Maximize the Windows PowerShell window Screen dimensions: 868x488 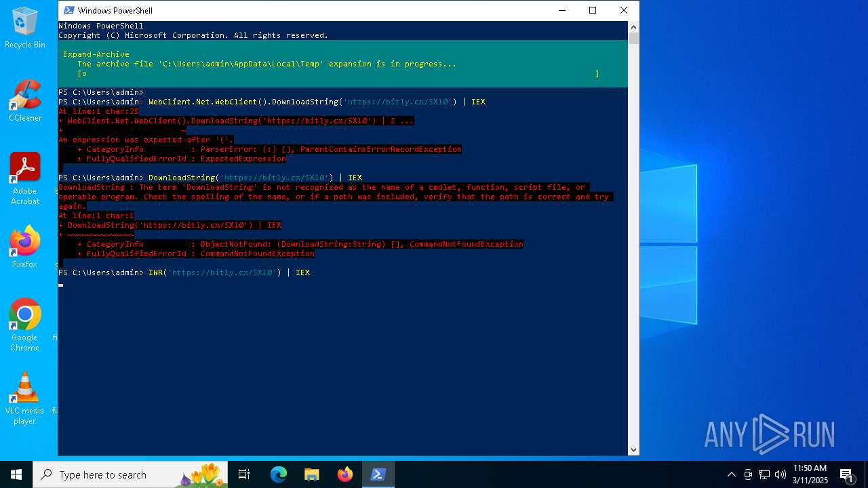click(593, 10)
